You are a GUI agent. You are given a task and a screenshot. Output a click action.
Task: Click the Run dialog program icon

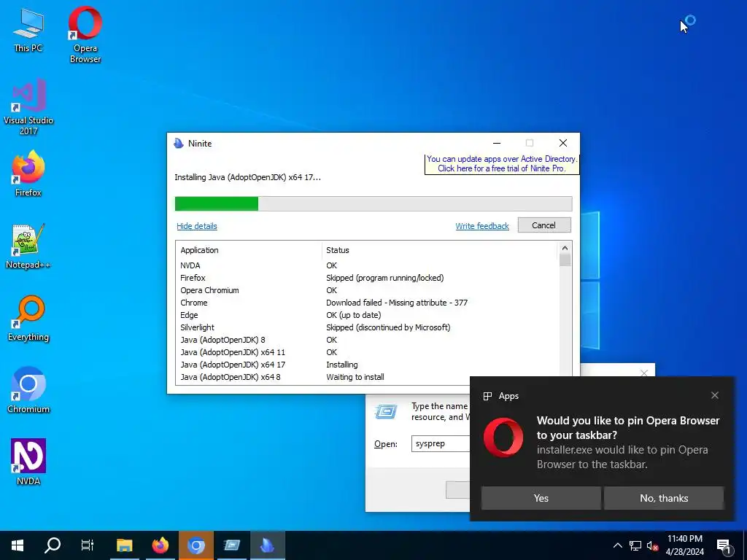coord(386,411)
